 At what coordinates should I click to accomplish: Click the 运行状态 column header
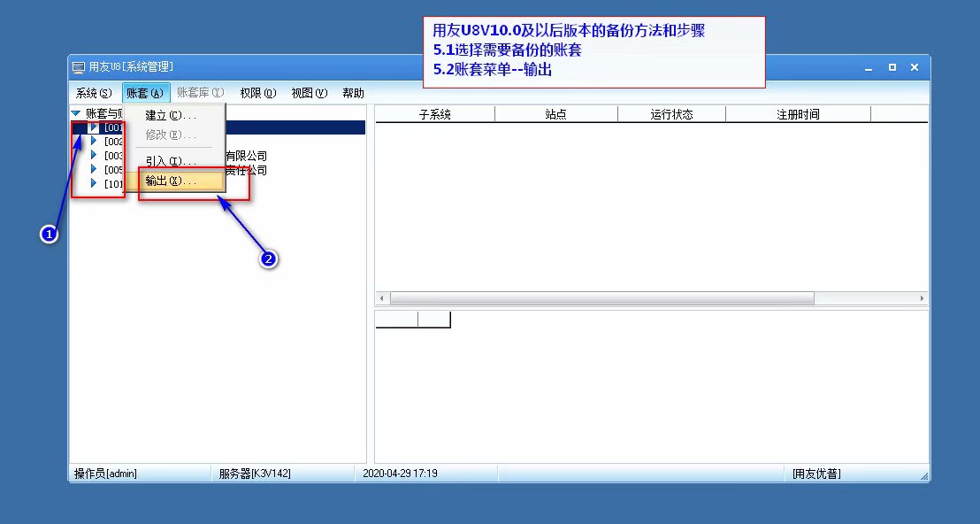(671, 114)
